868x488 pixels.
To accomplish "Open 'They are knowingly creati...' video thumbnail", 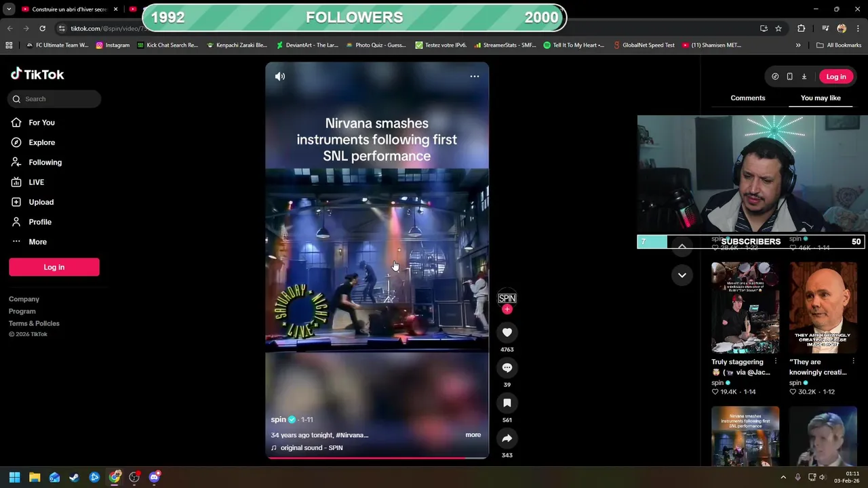I will point(823,308).
